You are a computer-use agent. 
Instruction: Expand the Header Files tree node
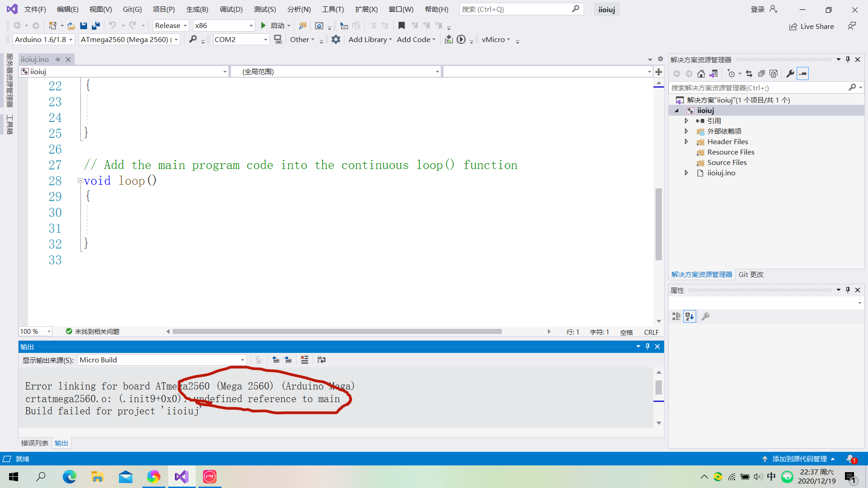click(x=686, y=142)
